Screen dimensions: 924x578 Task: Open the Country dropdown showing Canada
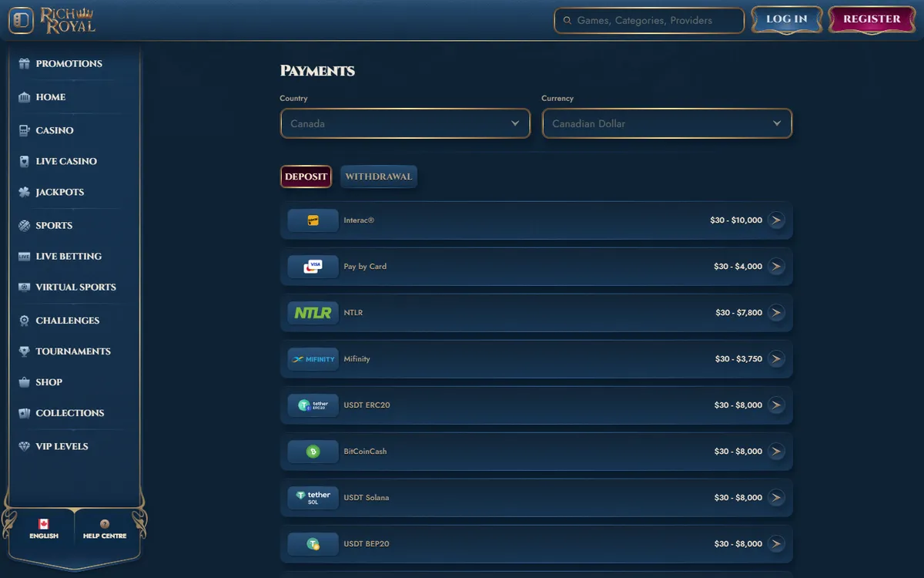405,123
